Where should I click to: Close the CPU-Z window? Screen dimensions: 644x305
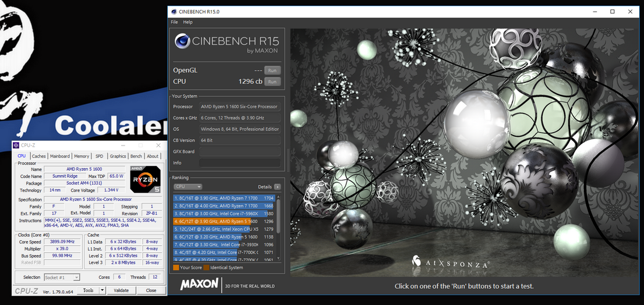tap(158, 146)
